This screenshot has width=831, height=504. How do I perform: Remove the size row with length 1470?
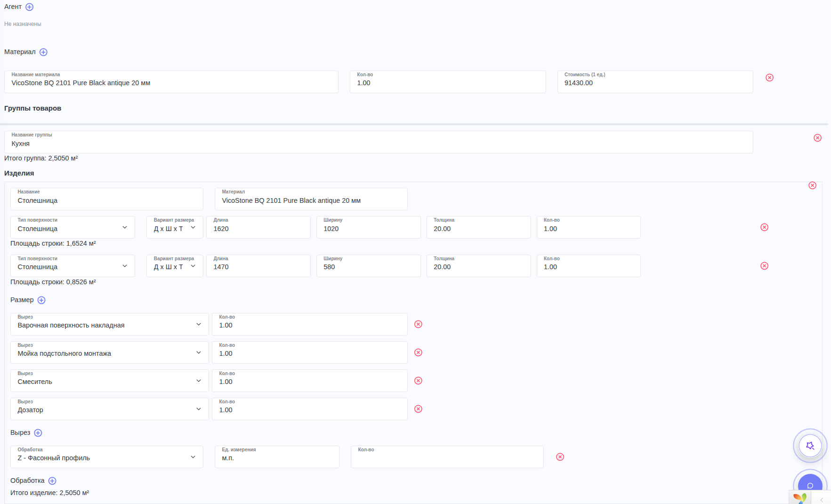[764, 266]
